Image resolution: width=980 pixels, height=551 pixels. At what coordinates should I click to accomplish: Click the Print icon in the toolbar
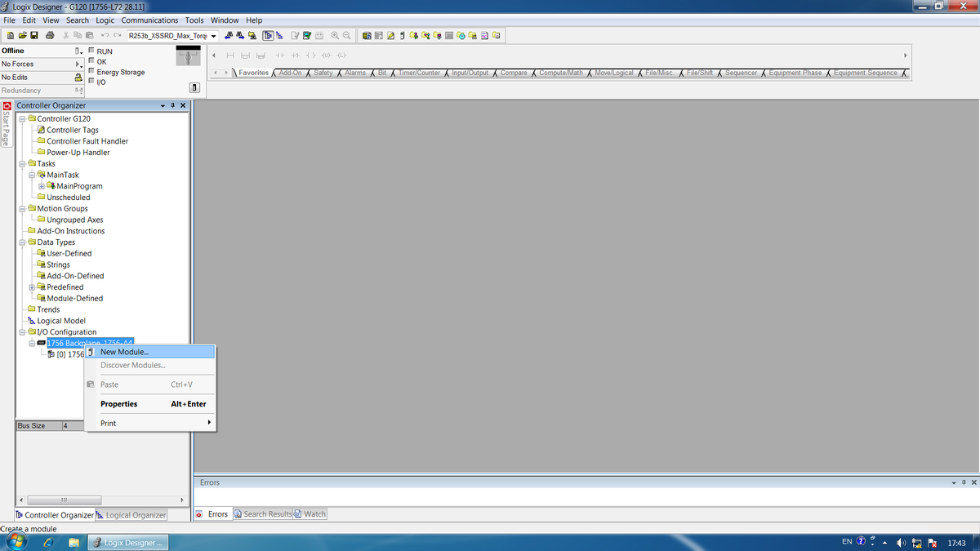click(x=50, y=36)
